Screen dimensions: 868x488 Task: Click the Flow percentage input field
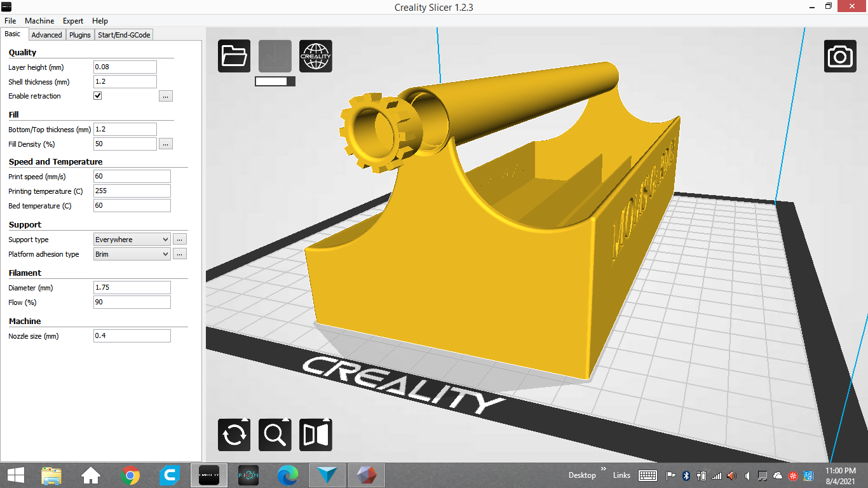132,302
